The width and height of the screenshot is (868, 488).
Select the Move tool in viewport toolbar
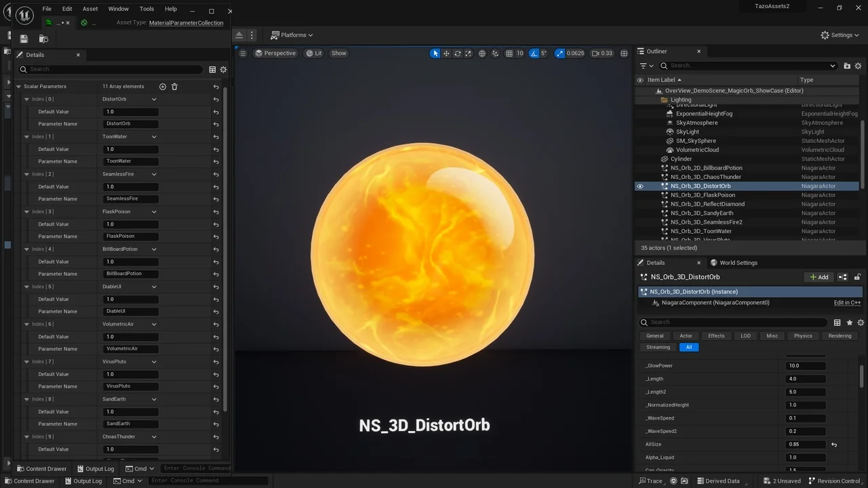(446, 53)
